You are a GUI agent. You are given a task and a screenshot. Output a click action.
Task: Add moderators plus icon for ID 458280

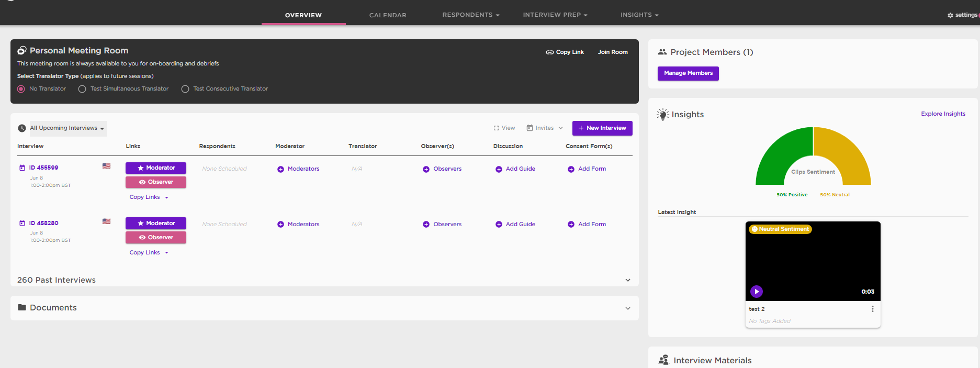click(x=280, y=225)
